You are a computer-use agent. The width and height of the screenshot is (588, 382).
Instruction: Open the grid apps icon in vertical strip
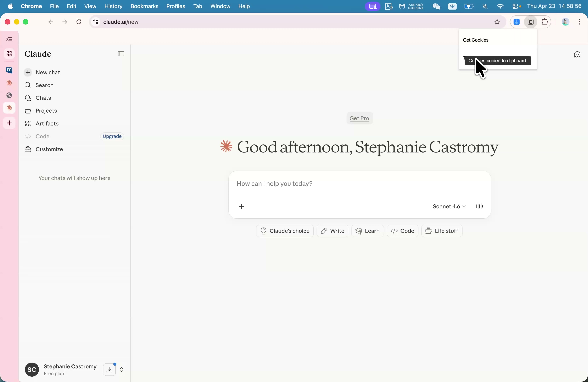[x=9, y=54]
